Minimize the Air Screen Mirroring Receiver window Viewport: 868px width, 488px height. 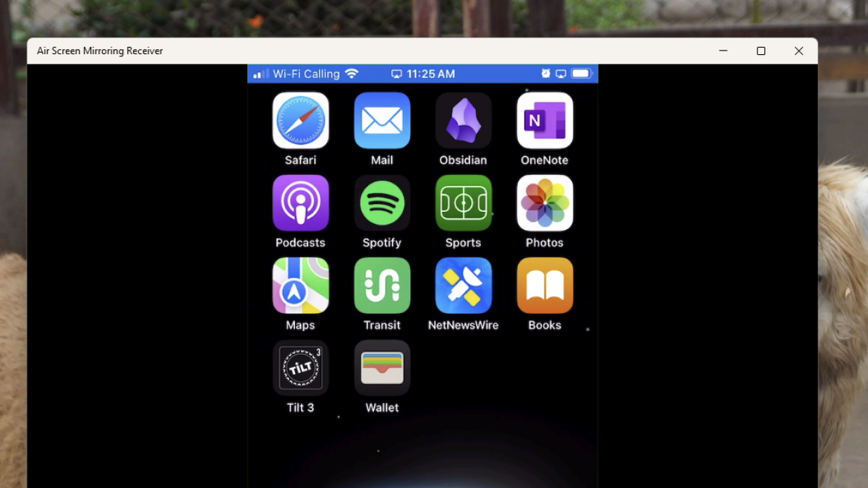tap(723, 51)
